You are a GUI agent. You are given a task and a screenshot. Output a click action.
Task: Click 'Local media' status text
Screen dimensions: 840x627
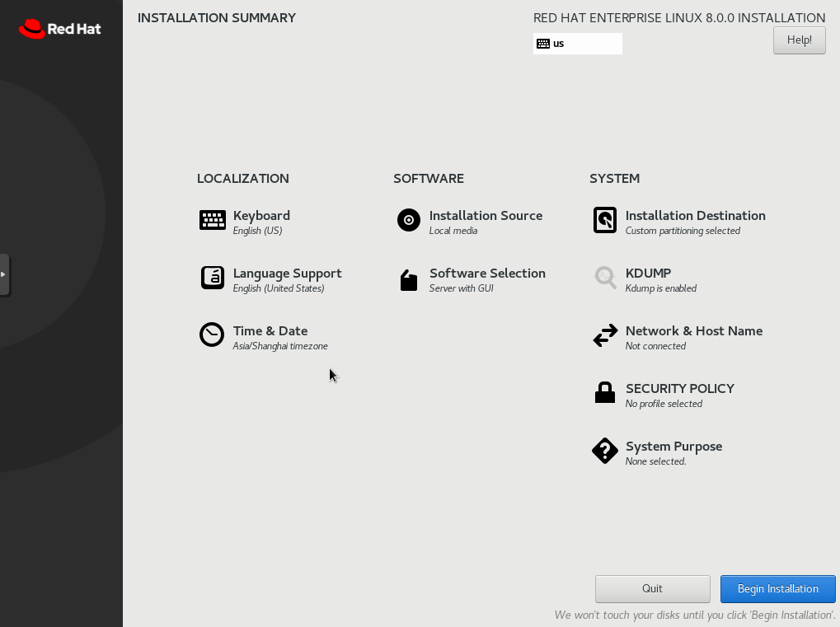[x=453, y=231]
